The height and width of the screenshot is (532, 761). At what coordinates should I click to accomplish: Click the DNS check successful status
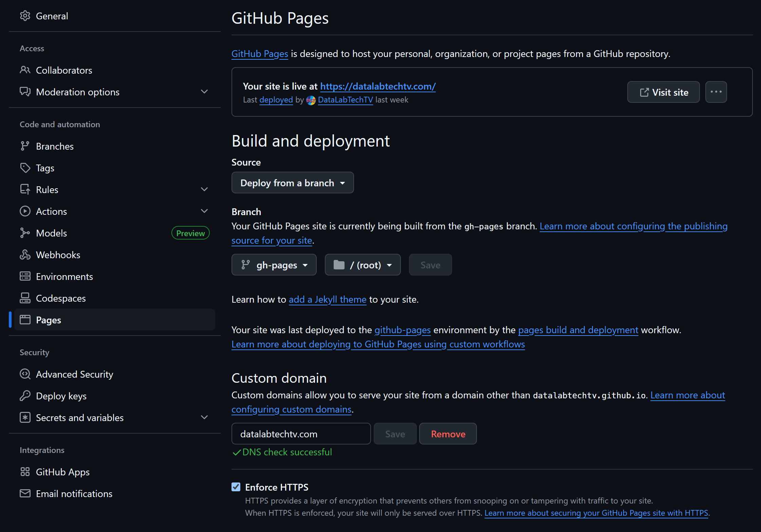pos(282,452)
